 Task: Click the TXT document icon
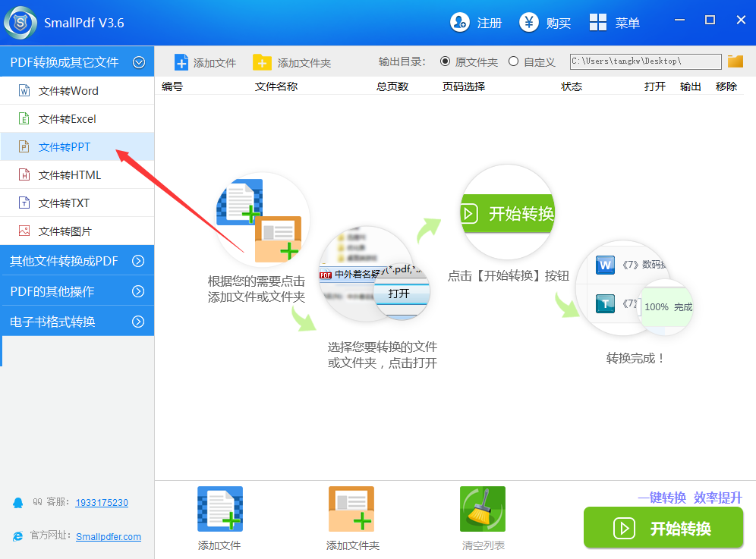pyautogui.click(x=24, y=203)
